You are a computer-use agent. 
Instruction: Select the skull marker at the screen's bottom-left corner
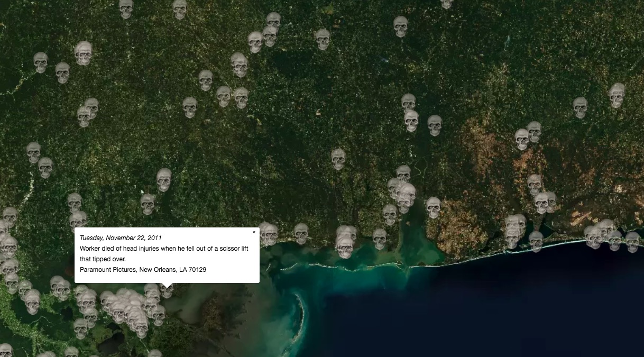coord(5,350)
